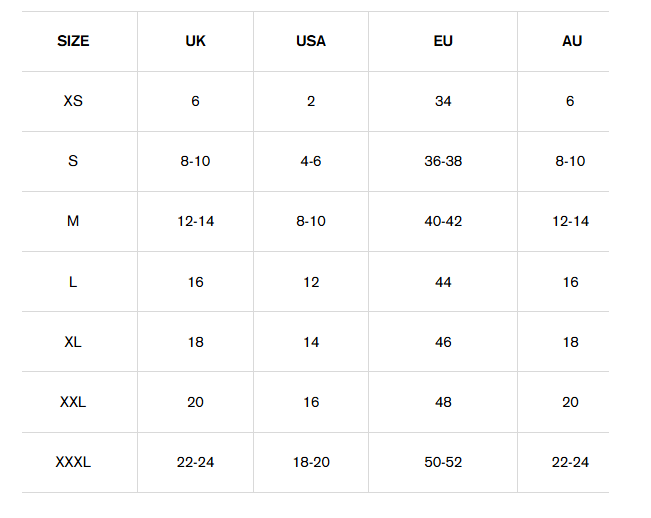Click the XXL size row label
651x518 pixels.
click(73, 402)
